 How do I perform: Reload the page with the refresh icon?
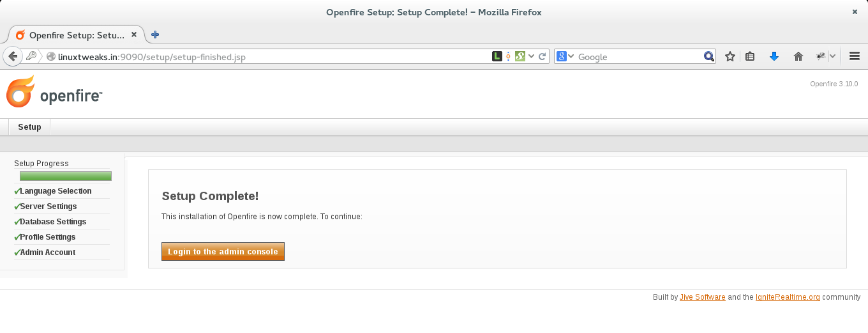pos(542,56)
